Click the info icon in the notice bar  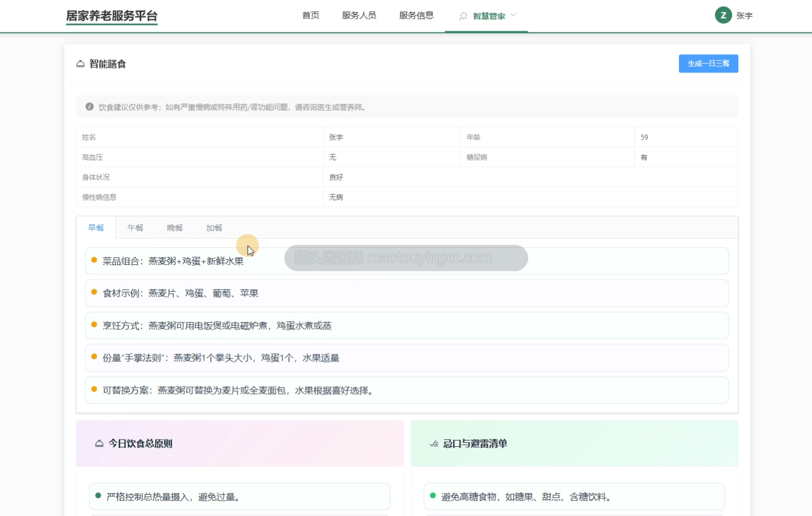point(90,107)
